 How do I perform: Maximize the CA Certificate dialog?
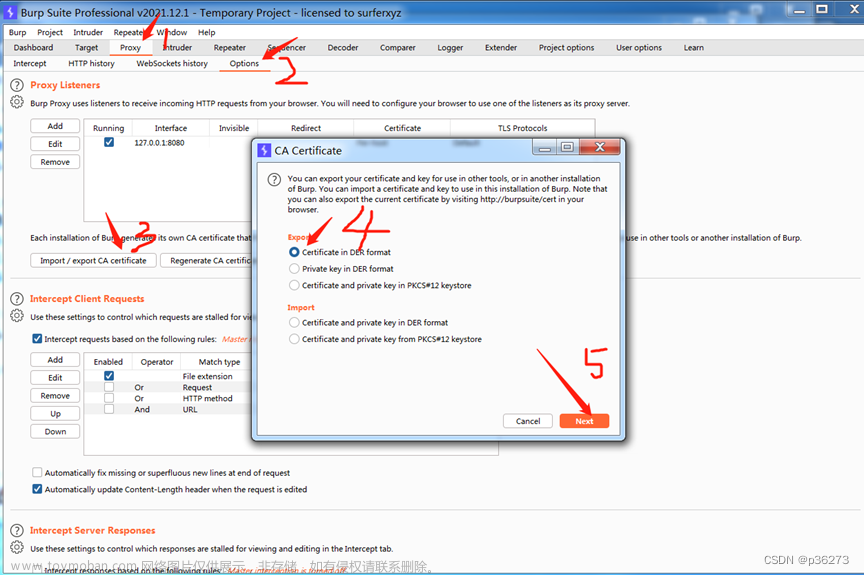(567, 148)
